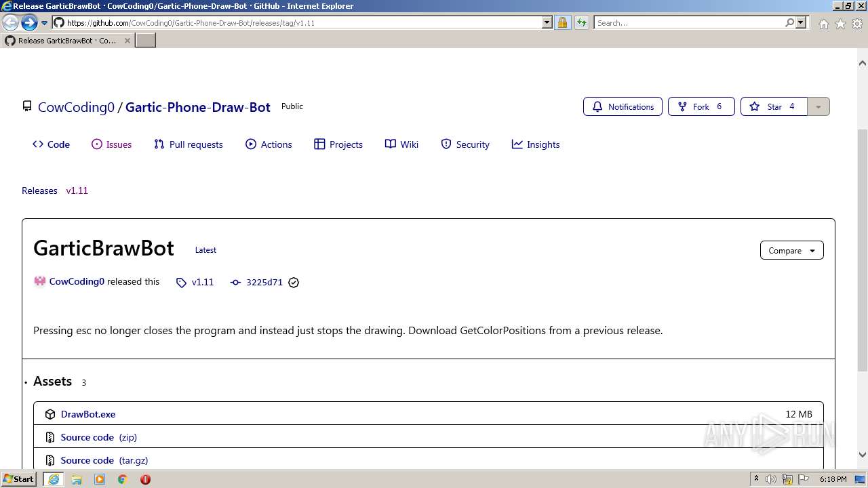
Task: Click the Show desktop button
Action: point(861,479)
